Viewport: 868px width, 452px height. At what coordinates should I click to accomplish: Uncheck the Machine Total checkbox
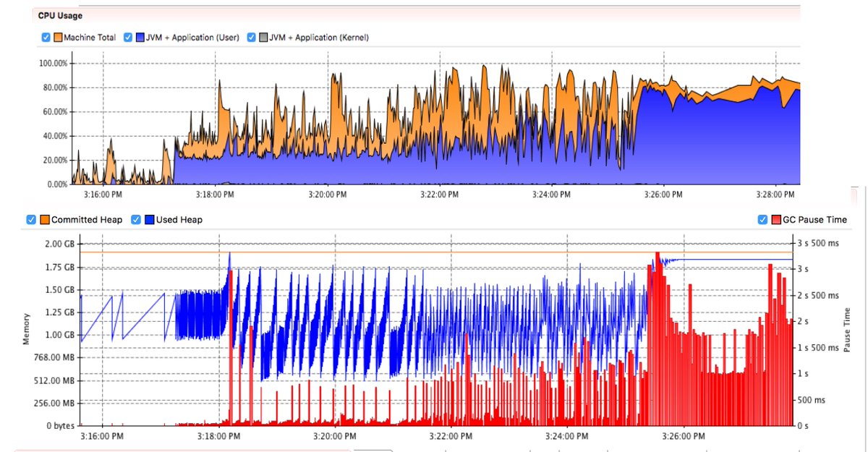click(x=46, y=37)
